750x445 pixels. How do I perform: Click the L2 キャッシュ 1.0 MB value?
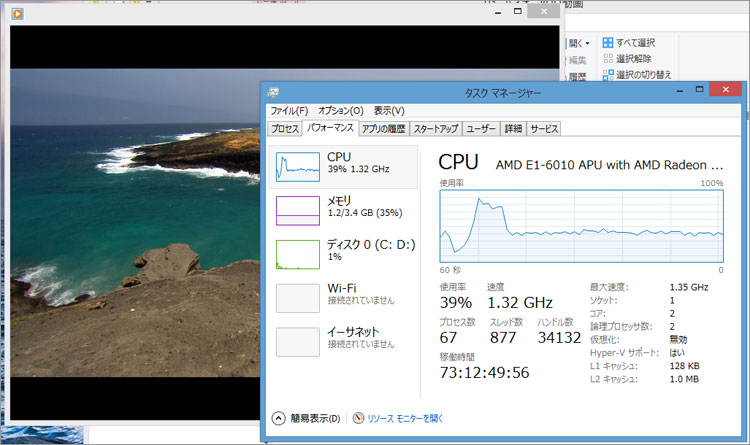684,379
